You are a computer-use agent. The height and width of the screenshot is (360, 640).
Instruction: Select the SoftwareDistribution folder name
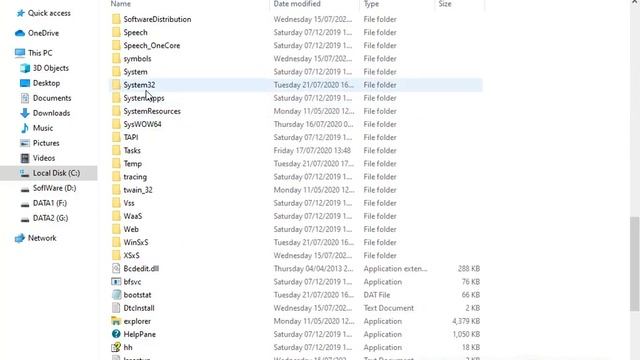[x=157, y=19]
